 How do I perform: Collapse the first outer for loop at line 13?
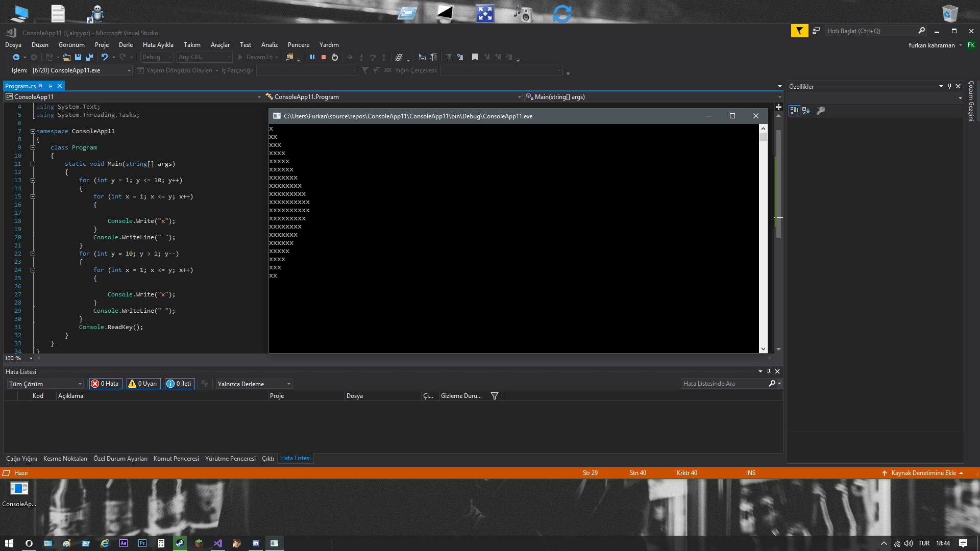[x=33, y=180]
